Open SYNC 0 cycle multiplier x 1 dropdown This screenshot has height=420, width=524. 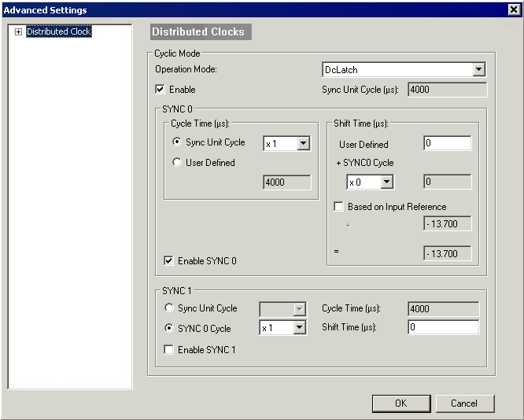[303, 144]
